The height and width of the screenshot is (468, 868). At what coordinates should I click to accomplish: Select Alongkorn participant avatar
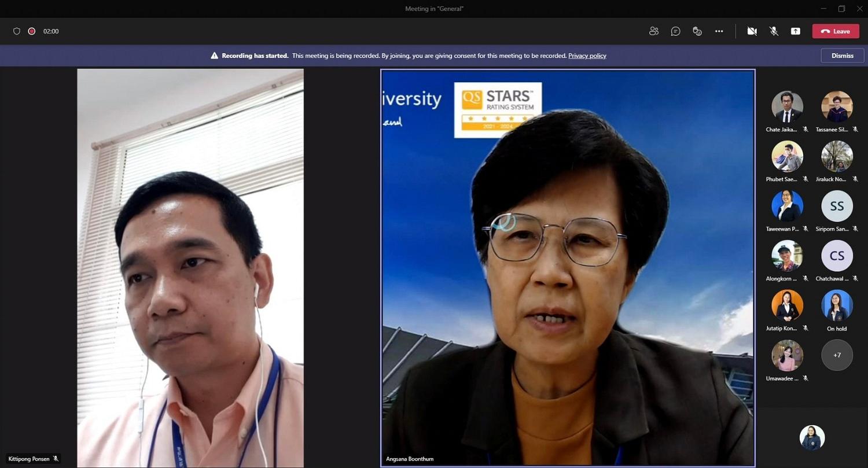[x=788, y=256]
